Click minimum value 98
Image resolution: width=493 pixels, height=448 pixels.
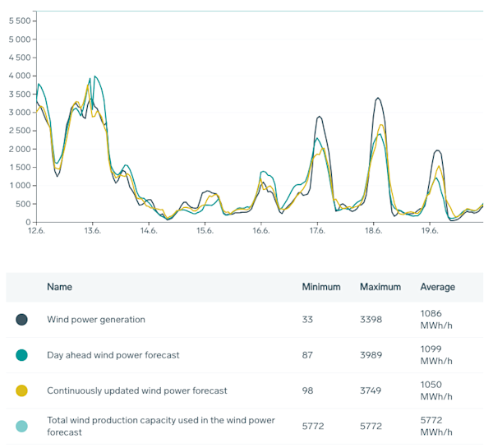[307, 390]
